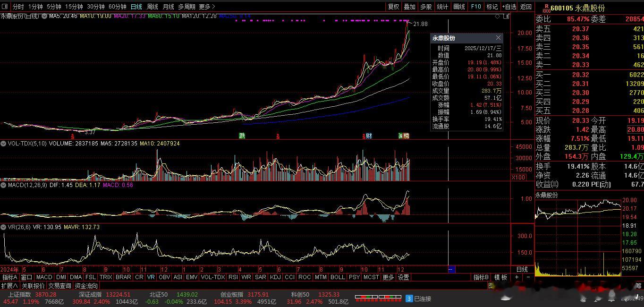Select the 15分钟 period

(x=74, y=7)
